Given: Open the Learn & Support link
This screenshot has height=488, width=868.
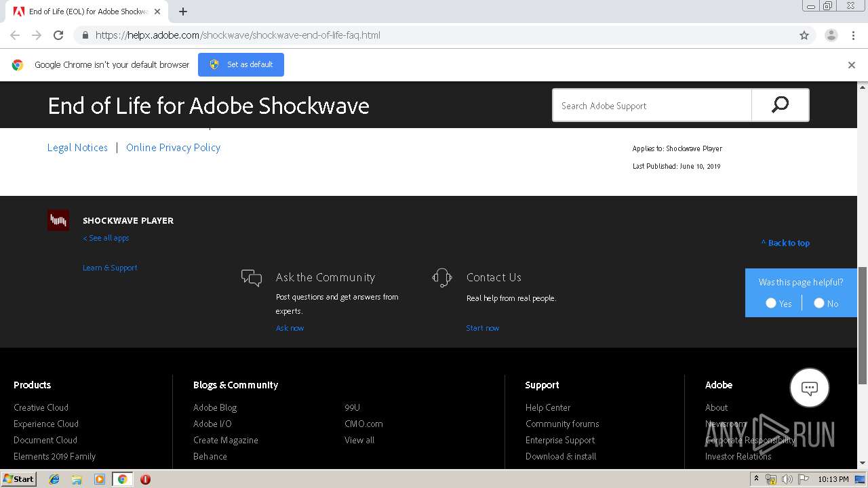Looking at the screenshot, I should click(x=110, y=268).
